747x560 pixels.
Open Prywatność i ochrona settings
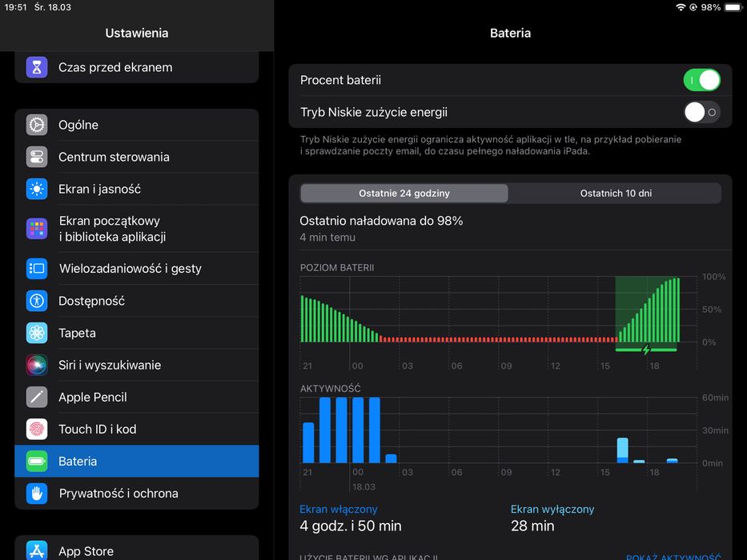tap(137, 494)
